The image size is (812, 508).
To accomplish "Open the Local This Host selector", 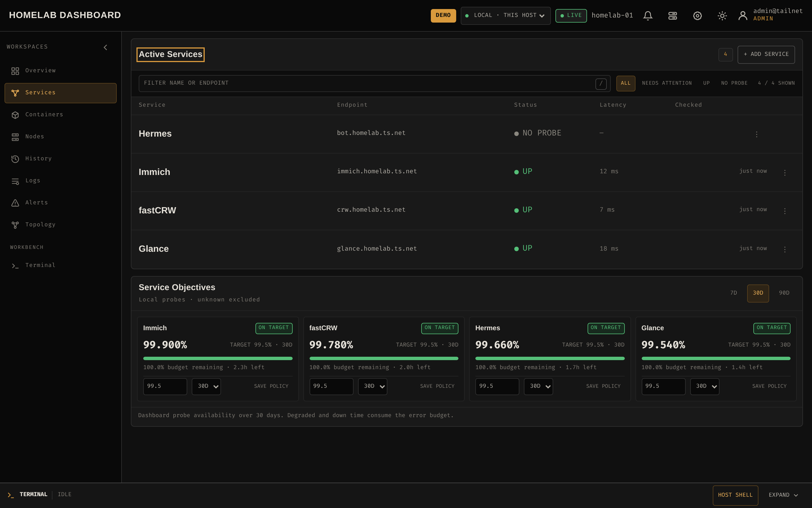I will coord(505,16).
